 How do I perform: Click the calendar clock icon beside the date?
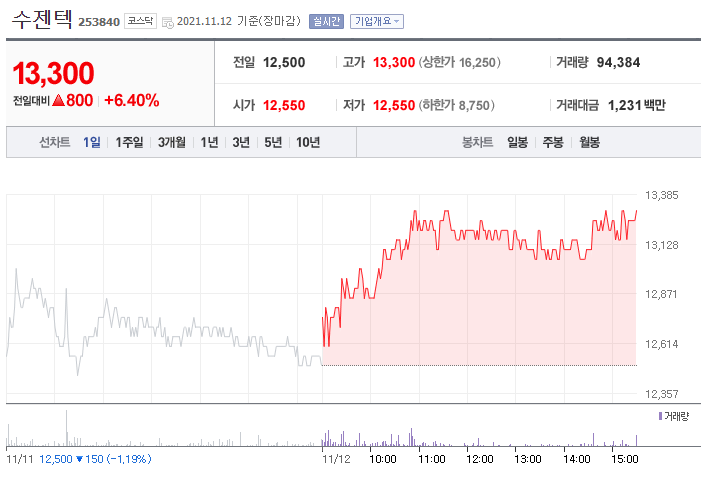[x=168, y=22]
